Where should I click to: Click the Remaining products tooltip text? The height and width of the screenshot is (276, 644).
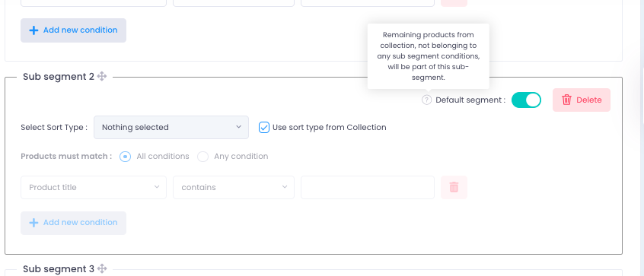(428, 56)
